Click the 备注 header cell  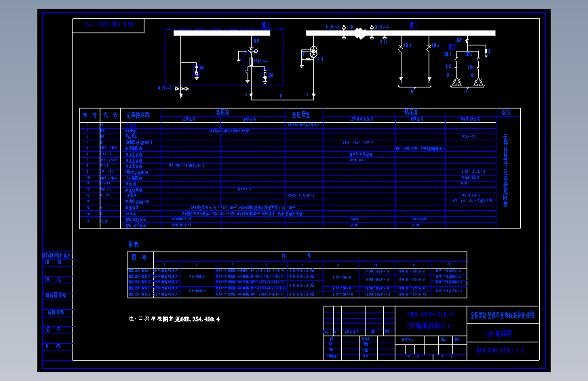coord(506,112)
